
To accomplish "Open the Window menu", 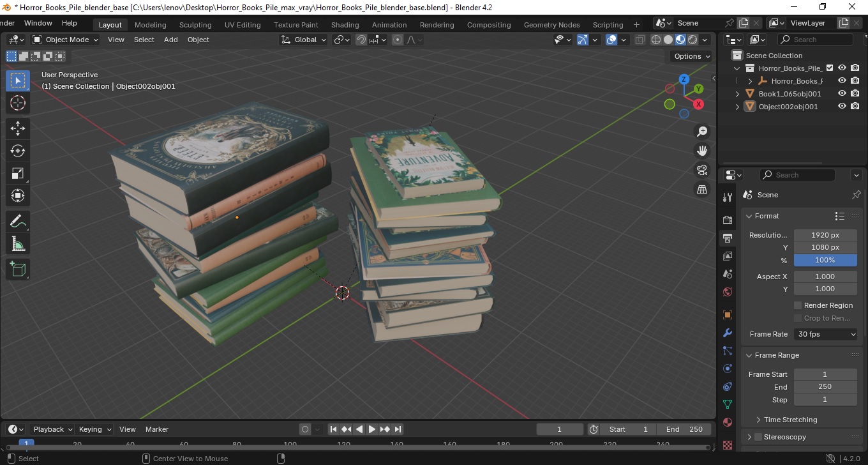I will click(x=38, y=23).
